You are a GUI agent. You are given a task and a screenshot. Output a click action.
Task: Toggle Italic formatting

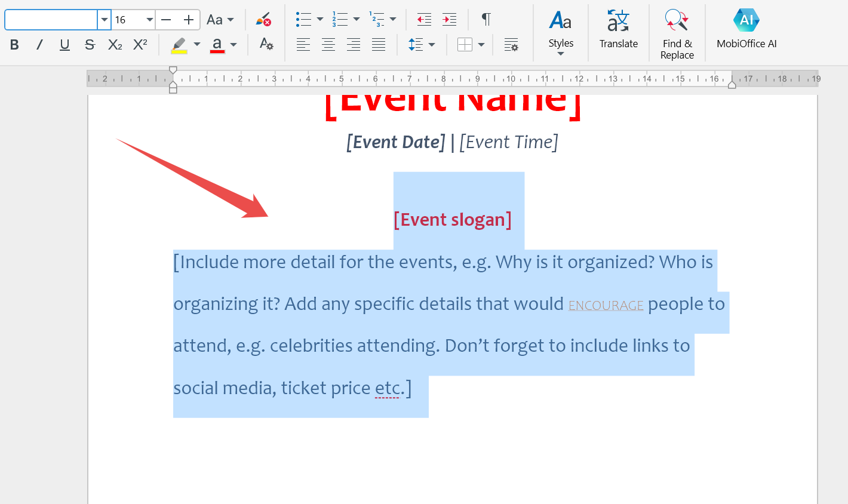pos(39,45)
